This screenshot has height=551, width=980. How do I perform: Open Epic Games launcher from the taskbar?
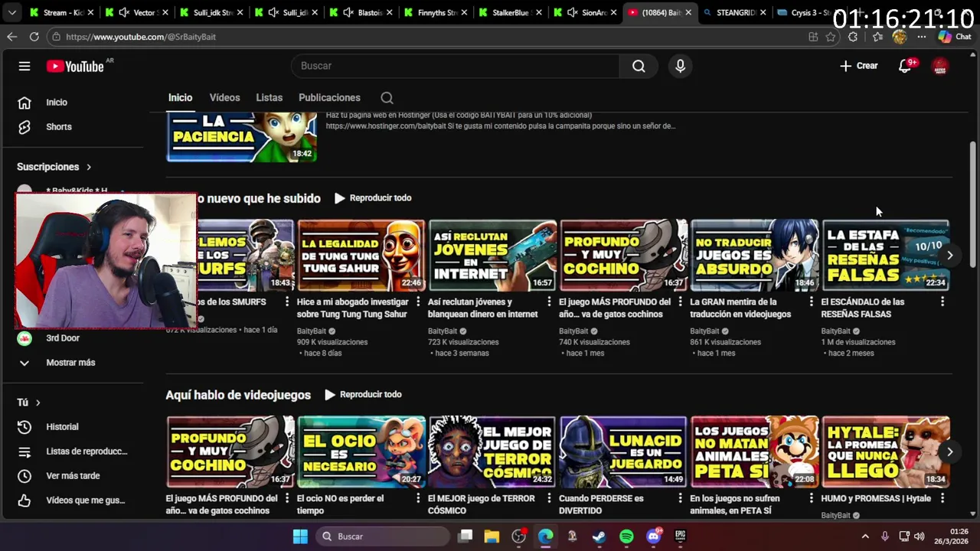680,536
